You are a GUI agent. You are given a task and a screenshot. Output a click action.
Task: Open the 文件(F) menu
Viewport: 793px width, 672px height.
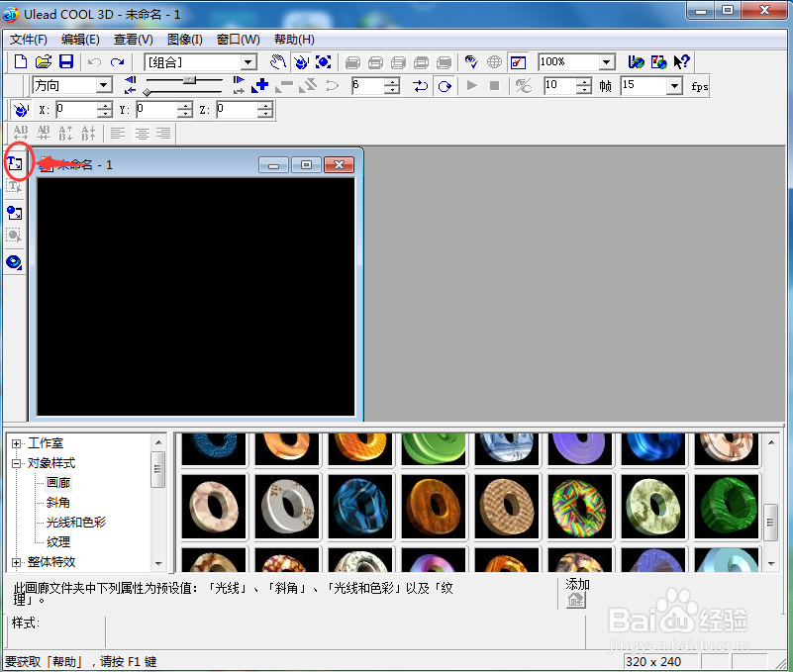(x=29, y=40)
